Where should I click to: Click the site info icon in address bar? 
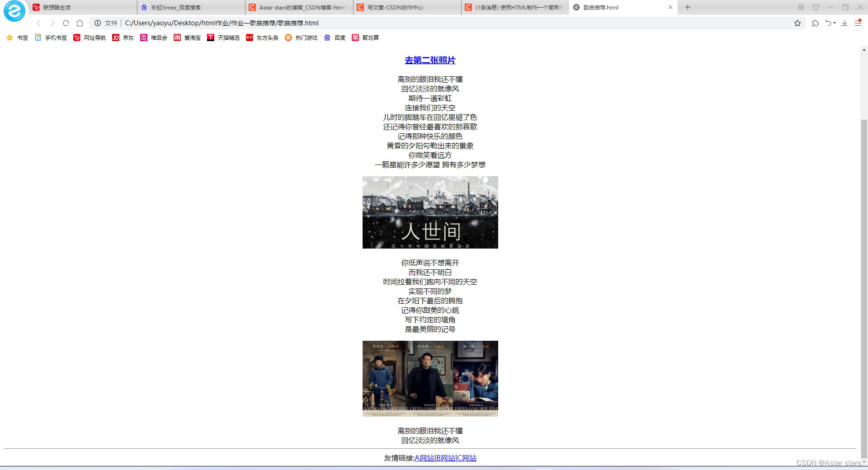(x=98, y=23)
